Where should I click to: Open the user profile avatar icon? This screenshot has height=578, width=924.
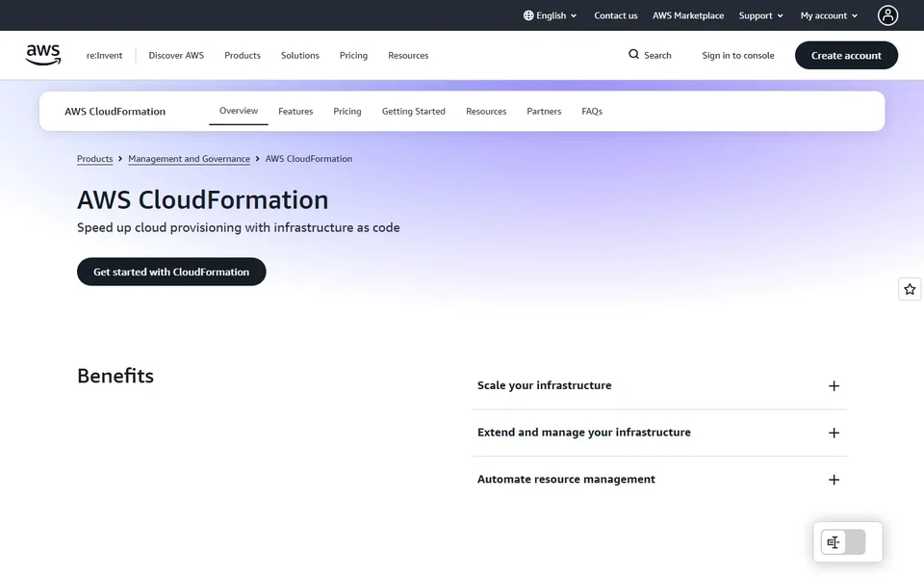click(887, 15)
